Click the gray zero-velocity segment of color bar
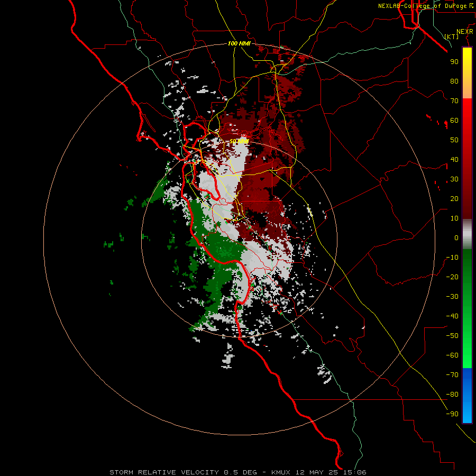This screenshot has width=476, height=476. point(467,234)
